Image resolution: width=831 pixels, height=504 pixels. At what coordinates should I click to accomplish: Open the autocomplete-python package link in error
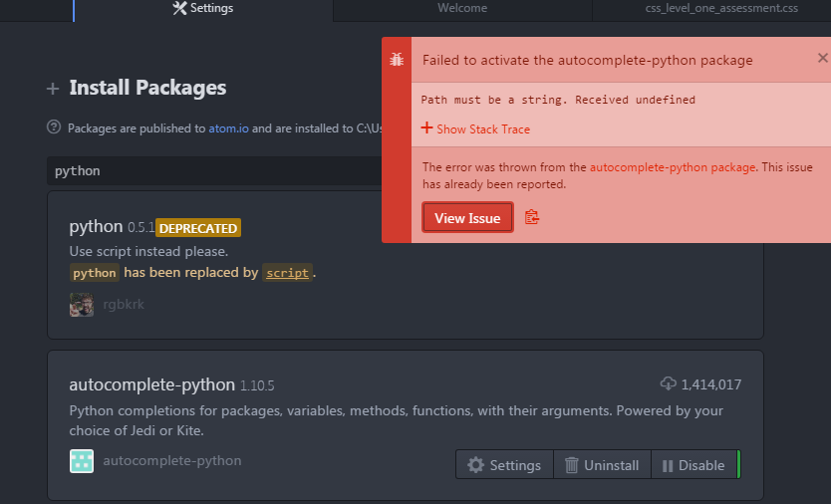(x=673, y=167)
